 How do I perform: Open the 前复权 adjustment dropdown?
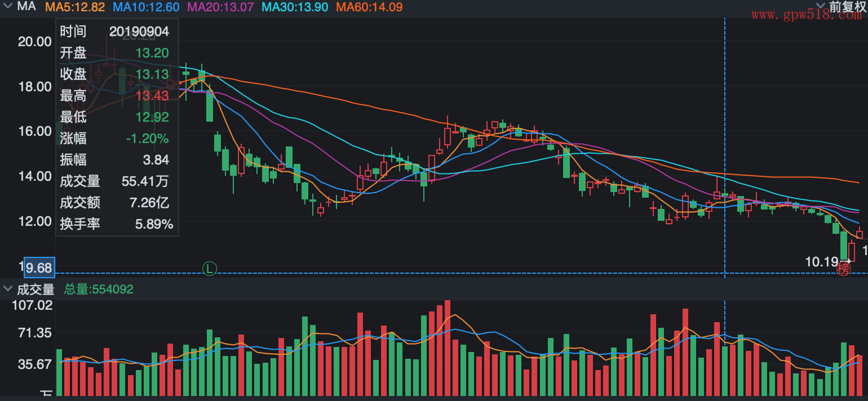847,7
